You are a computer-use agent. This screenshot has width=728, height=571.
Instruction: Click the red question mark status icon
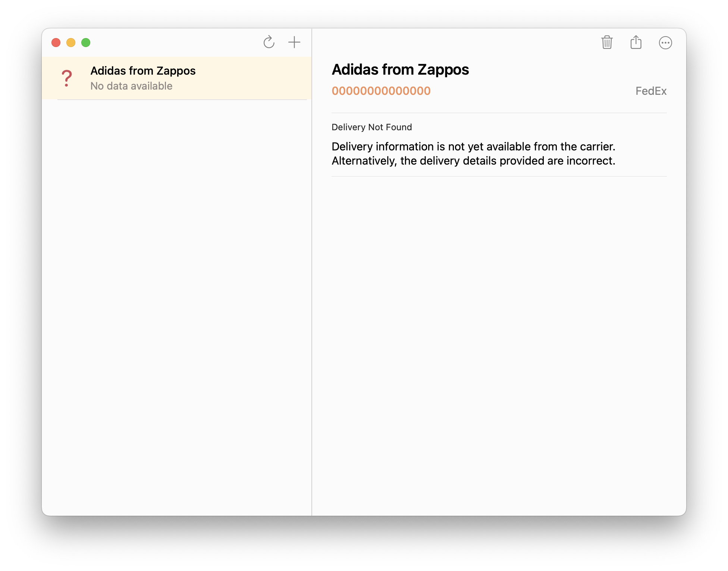pyautogui.click(x=67, y=78)
